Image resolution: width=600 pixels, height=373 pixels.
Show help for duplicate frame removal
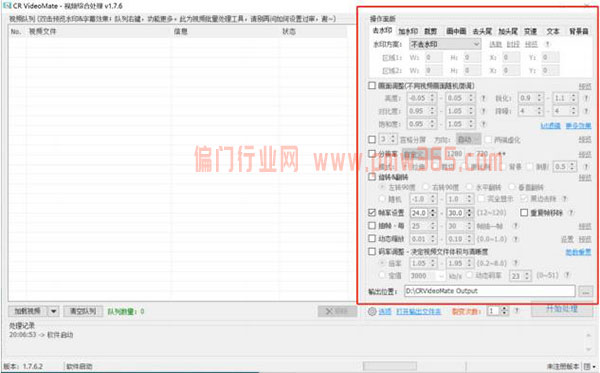571,213
